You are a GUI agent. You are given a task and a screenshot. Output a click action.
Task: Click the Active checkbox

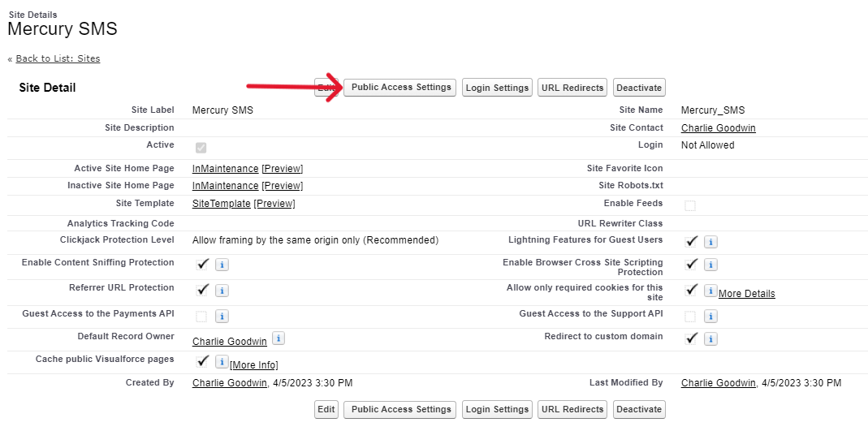pos(201,148)
